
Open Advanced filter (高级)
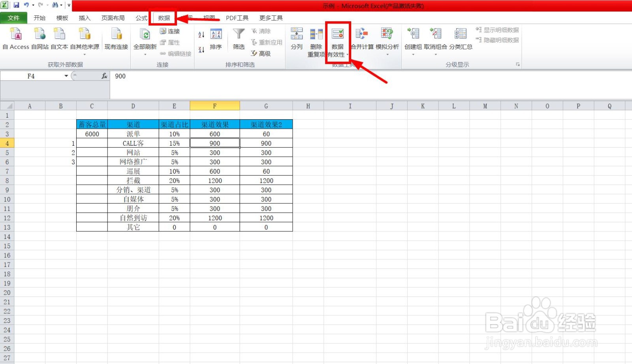261,53
